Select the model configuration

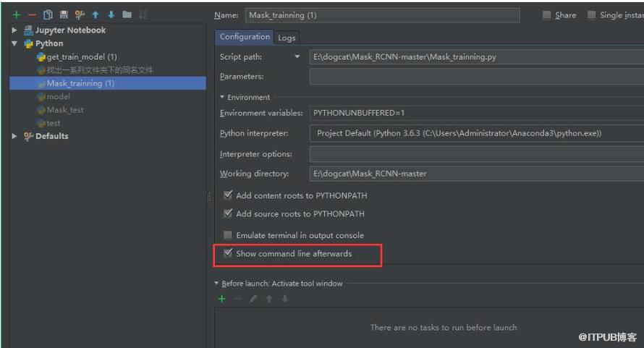59,96
